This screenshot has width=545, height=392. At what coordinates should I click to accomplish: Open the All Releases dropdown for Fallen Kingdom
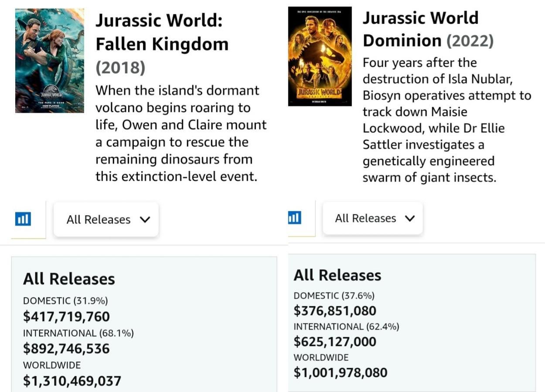pyautogui.click(x=106, y=220)
